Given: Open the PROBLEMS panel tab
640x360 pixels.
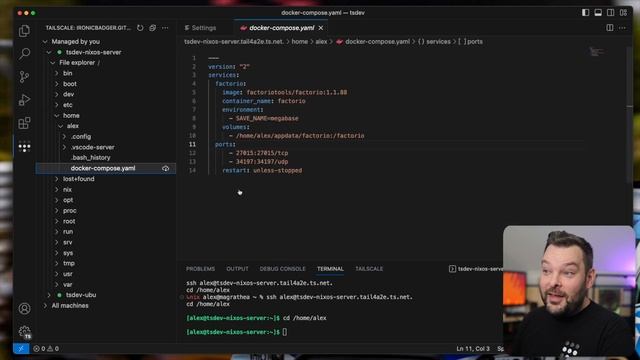Looking at the screenshot, I should pos(200,269).
